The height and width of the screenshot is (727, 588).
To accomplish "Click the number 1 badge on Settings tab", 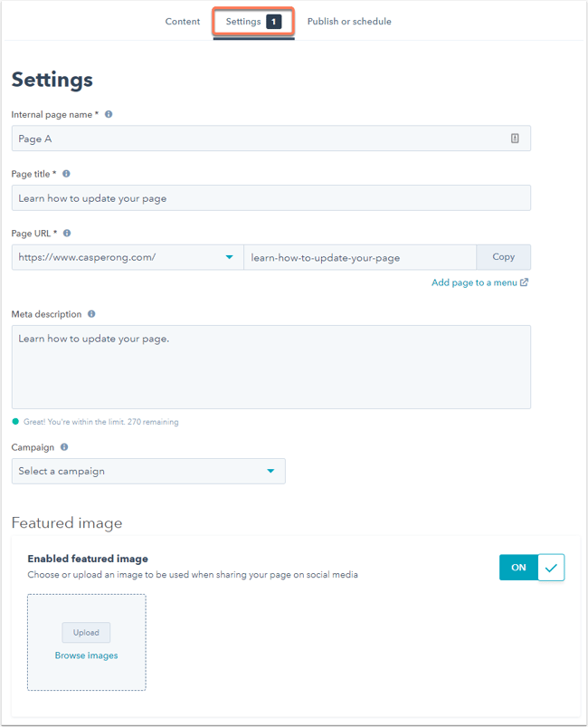I will coord(274,22).
